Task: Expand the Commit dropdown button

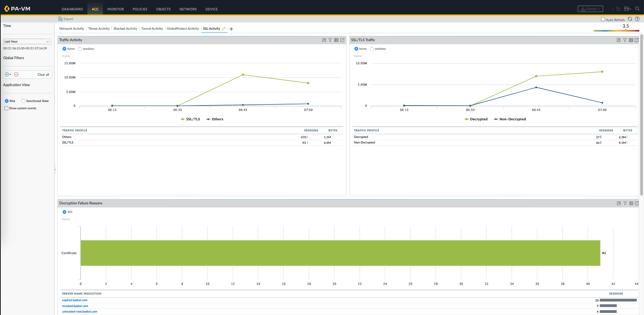Action: [x=590, y=9]
